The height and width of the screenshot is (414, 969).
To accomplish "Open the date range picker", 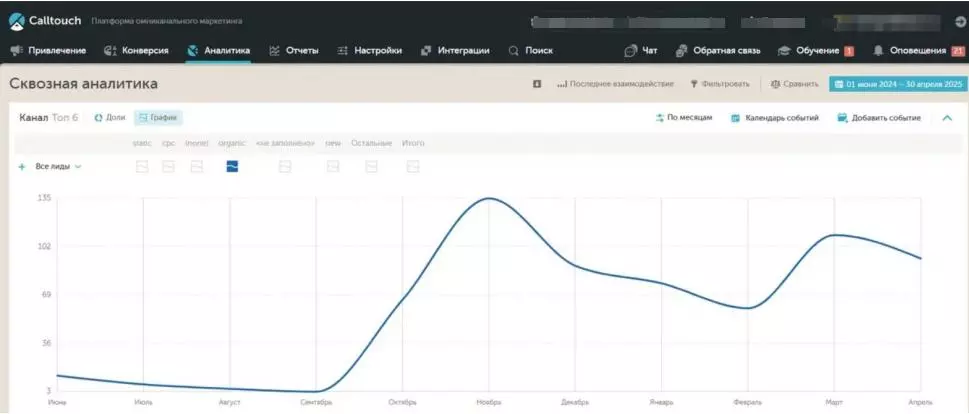I will (x=897, y=84).
